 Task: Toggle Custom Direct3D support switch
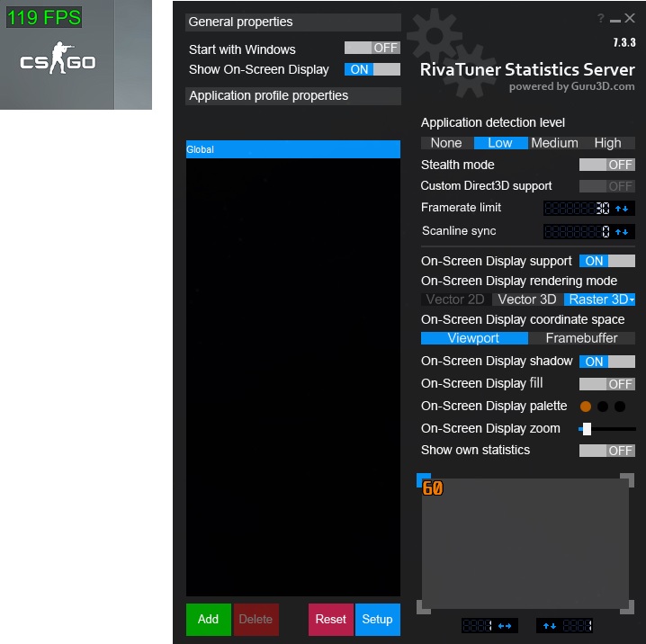coord(606,186)
